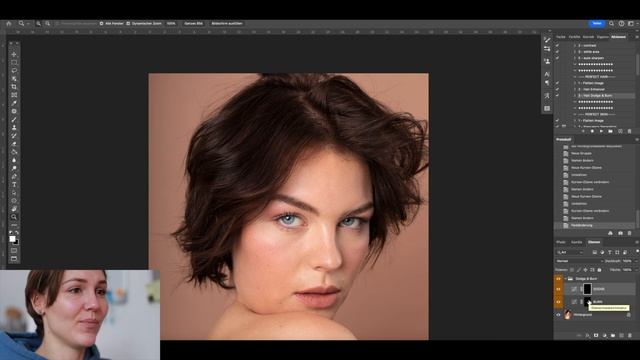Click the foreground color swatch
The image size is (640, 360).
tap(12, 239)
